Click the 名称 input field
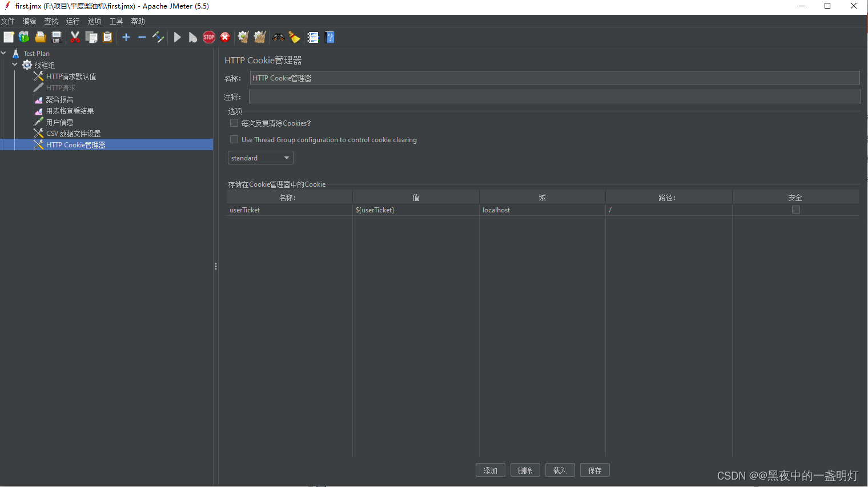Image resolution: width=868 pixels, height=487 pixels. 554,78
